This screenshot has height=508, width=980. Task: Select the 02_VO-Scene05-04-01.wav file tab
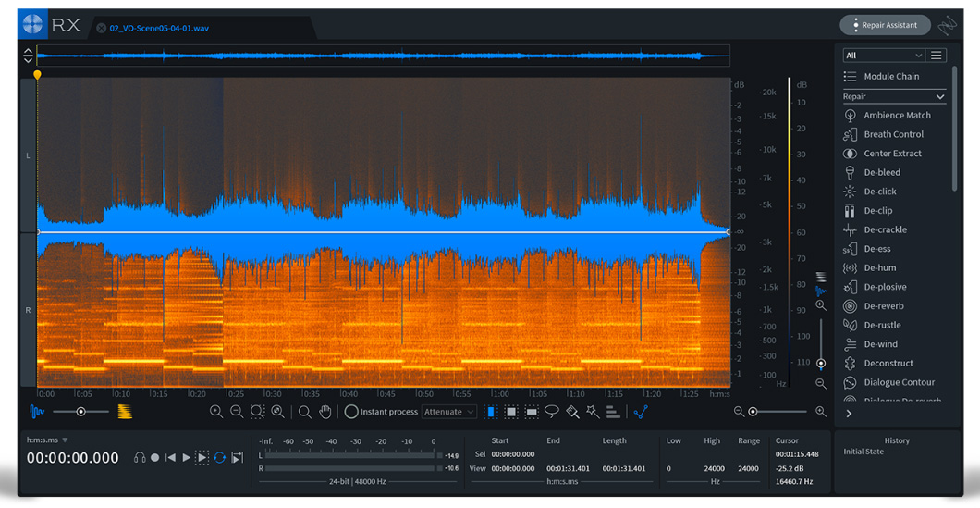(x=159, y=28)
